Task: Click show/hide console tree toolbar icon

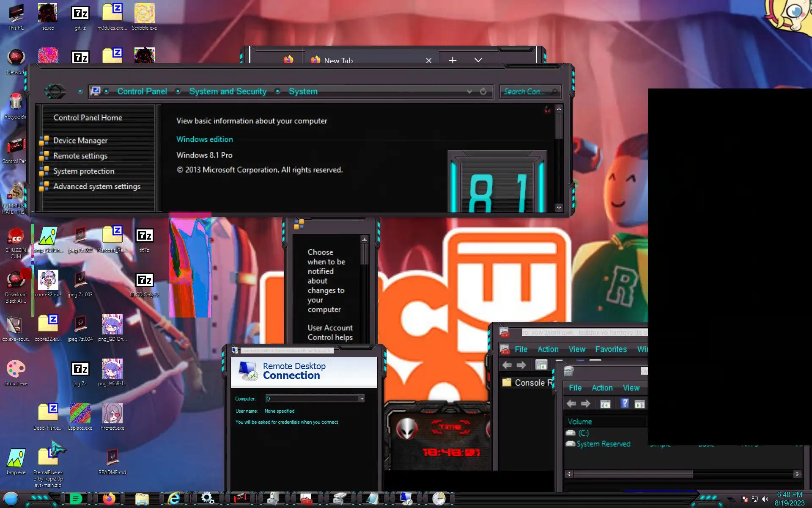Action: [541, 365]
